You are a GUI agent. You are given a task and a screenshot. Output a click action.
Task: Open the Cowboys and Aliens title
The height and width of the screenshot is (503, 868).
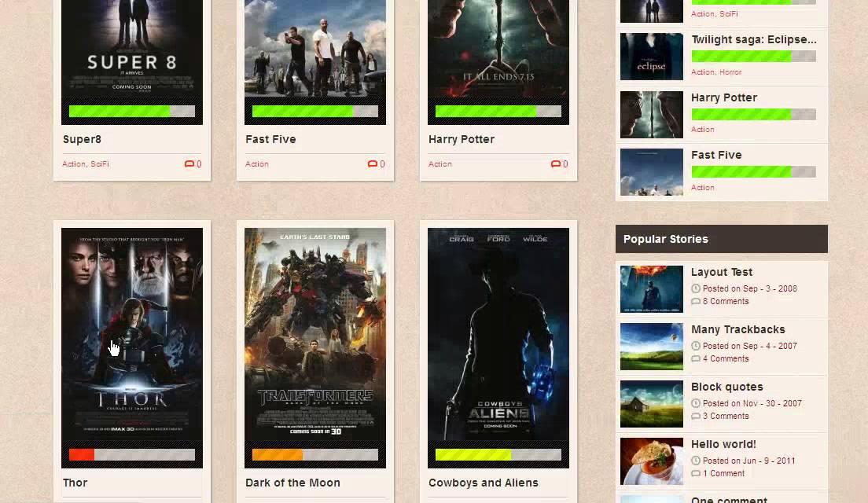[x=484, y=483]
